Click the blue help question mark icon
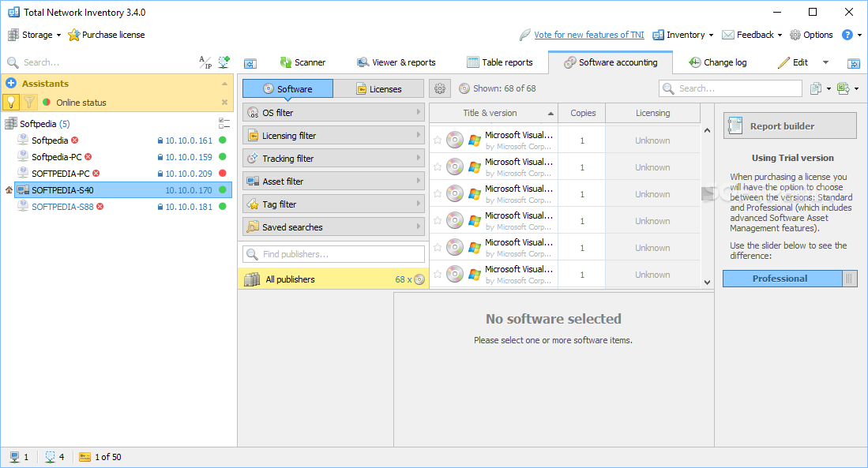Image resolution: width=868 pixels, height=468 pixels. (x=847, y=35)
